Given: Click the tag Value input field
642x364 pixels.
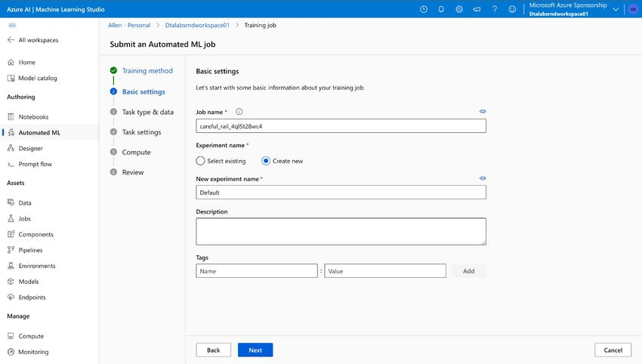Looking at the screenshot, I should [385, 271].
